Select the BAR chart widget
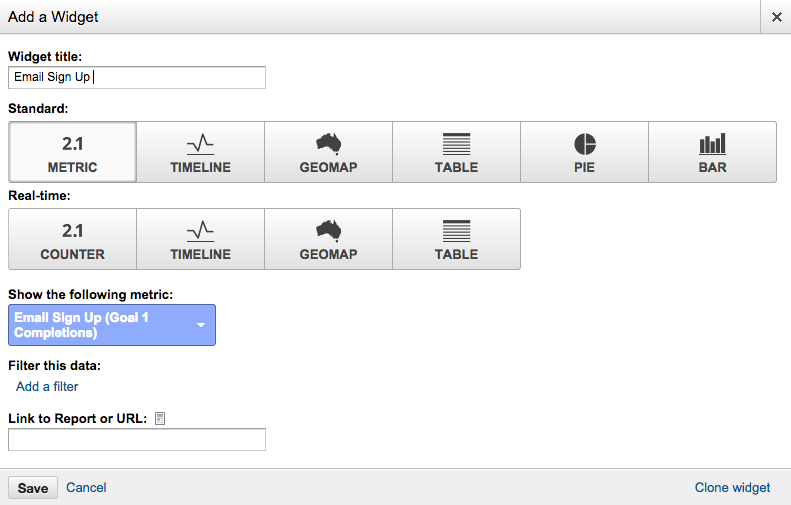This screenshot has height=505, width=791. click(x=712, y=152)
